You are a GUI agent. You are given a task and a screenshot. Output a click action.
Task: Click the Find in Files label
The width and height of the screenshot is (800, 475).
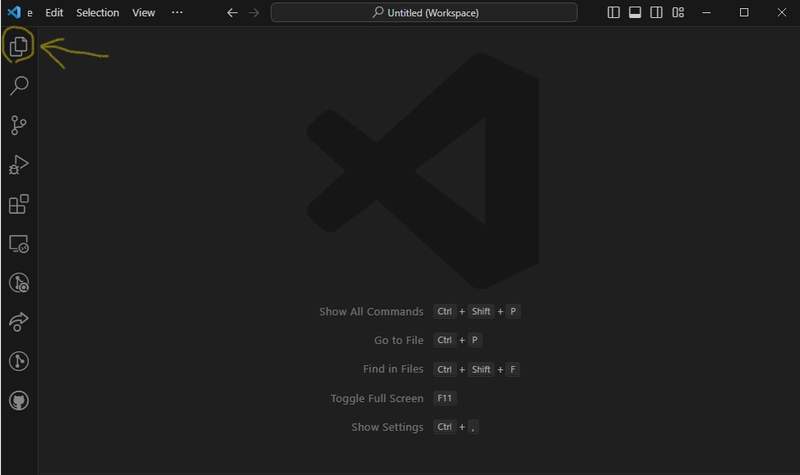pyautogui.click(x=393, y=369)
